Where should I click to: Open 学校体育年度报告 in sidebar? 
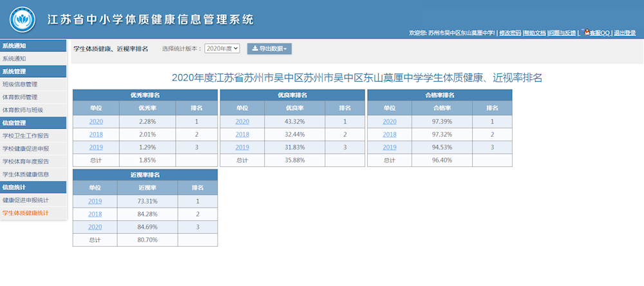(x=33, y=161)
